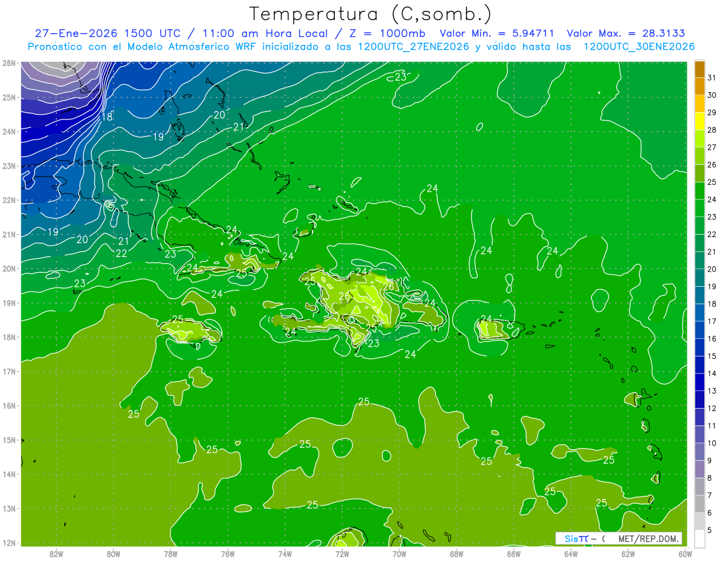This screenshot has width=728, height=562.
Task: Click valid-until time '1200UTC_30ENE2026'
Action: coord(639,46)
